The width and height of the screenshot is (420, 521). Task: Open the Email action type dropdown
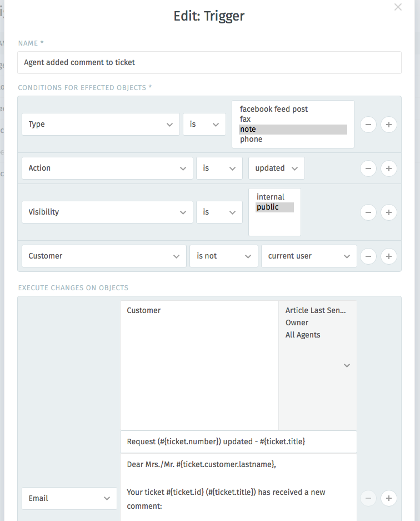coord(69,498)
